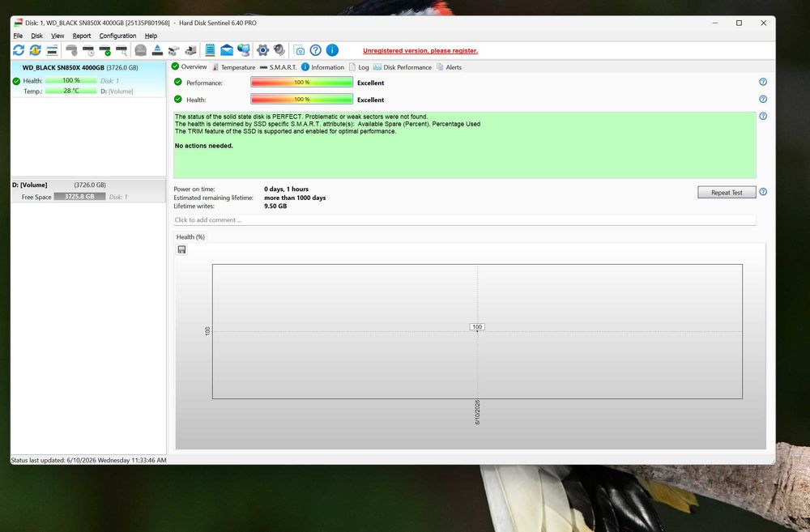810x532 pixels.
Task: Click the green status description text box
Action: click(x=464, y=145)
